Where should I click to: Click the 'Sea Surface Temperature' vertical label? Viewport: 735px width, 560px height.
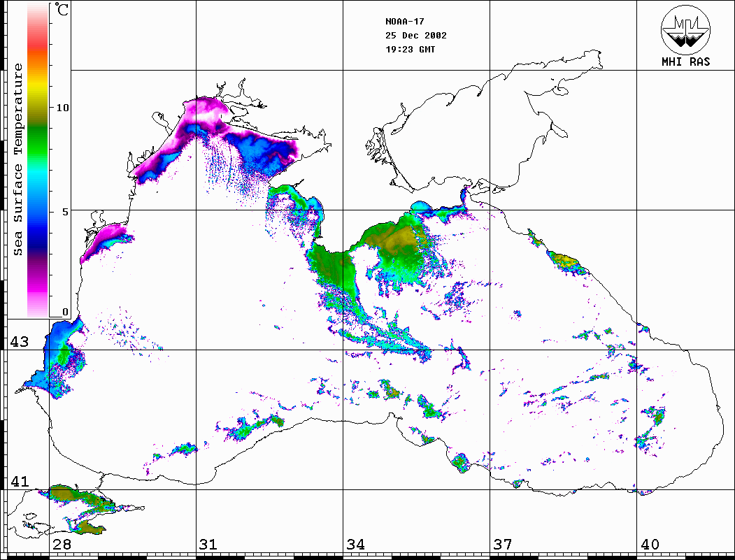(17, 159)
